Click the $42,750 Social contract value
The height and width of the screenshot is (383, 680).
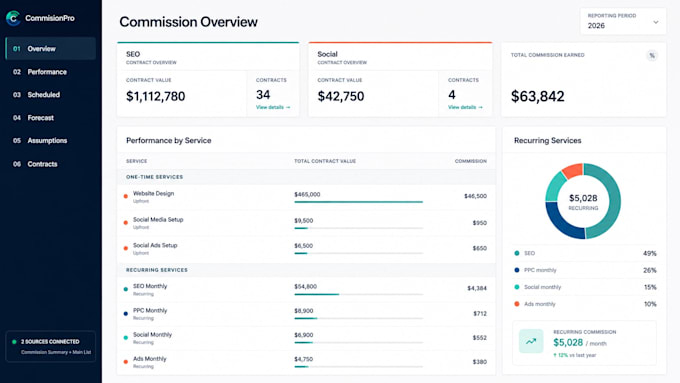340,96
